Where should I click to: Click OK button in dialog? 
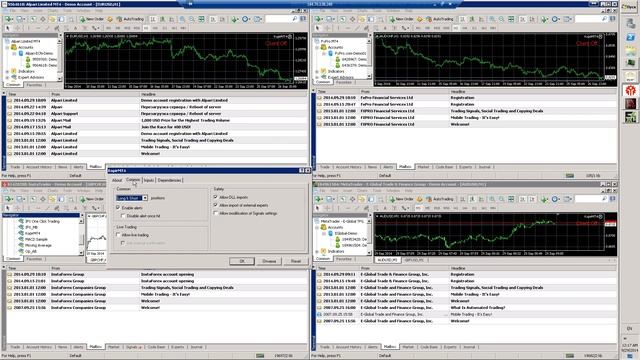242,261
